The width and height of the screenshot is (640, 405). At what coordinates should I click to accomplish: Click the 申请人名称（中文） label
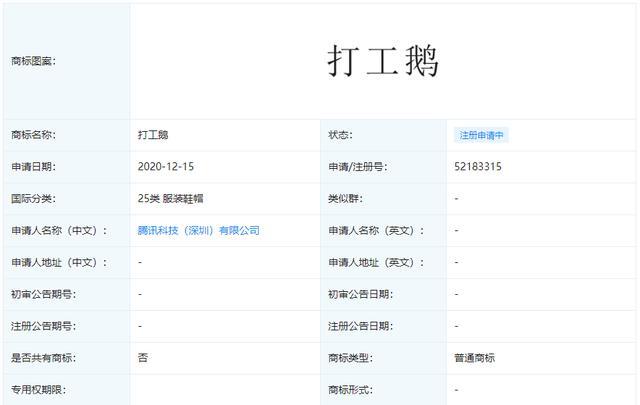58,230
